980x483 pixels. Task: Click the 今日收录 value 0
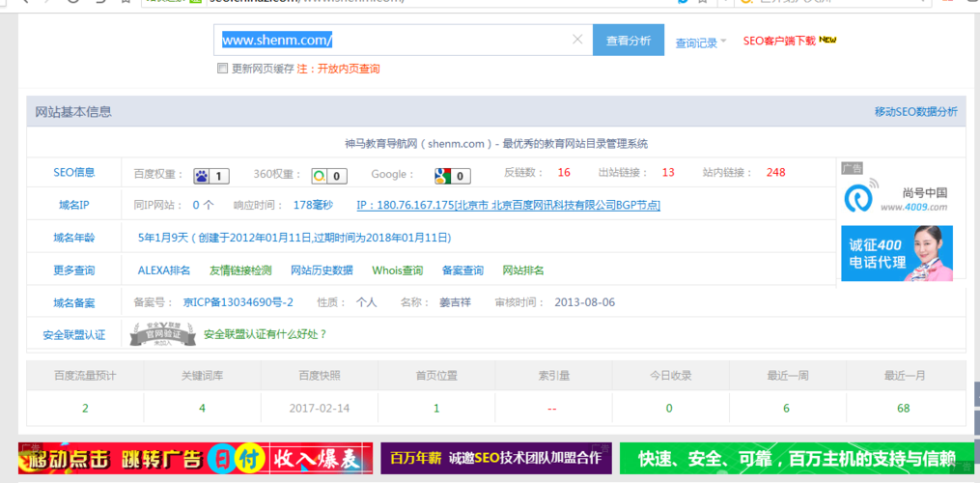[669, 409]
